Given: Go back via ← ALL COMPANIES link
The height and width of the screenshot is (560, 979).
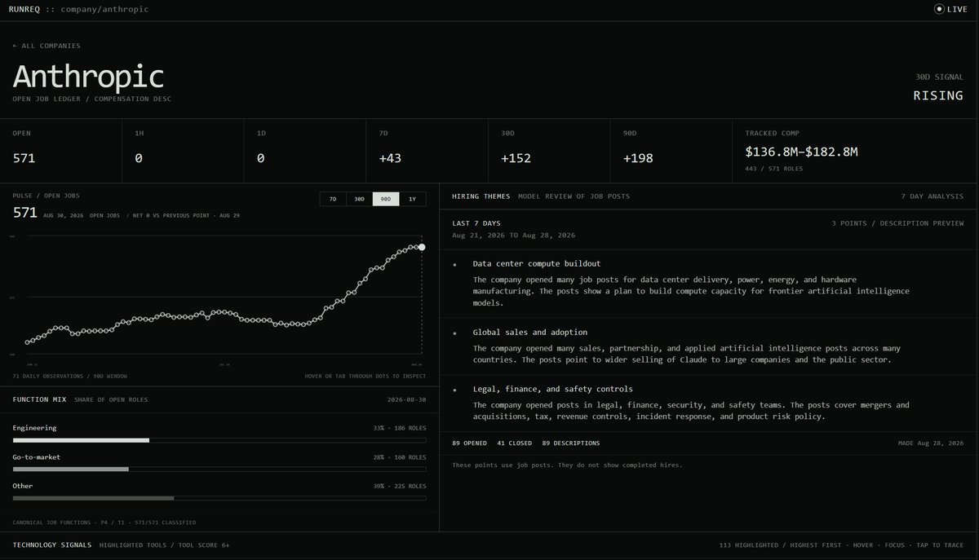Looking at the screenshot, I should tap(47, 46).
